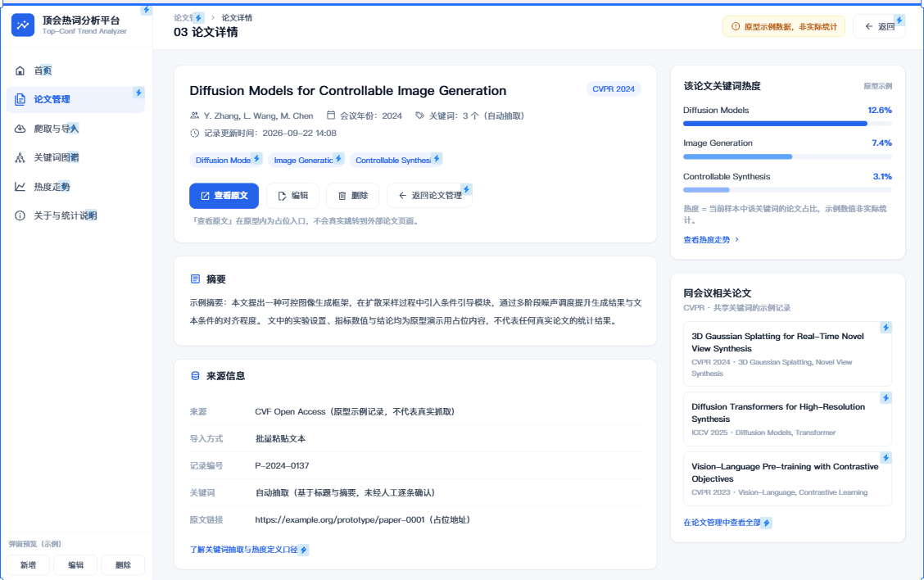Select the Image Generatic keyword tag
Image resolution: width=924 pixels, height=580 pixels.
tap(306, 161)
